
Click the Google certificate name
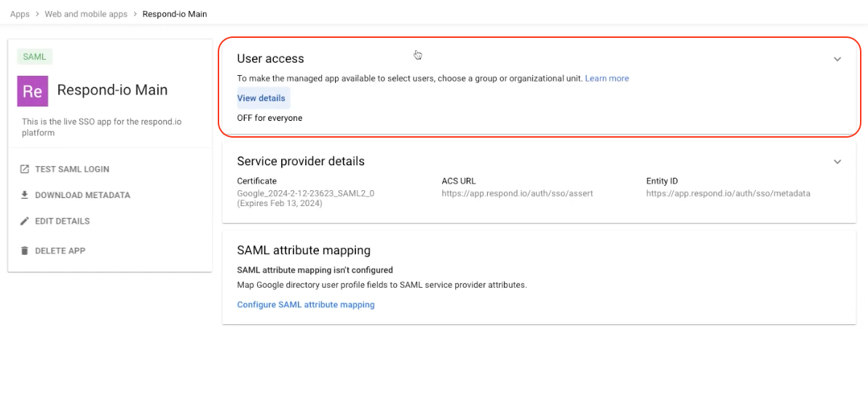(305, 194)
